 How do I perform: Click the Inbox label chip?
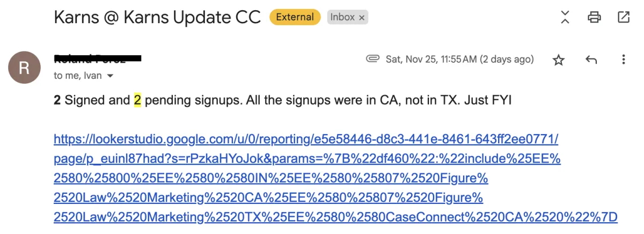[342, 17]
